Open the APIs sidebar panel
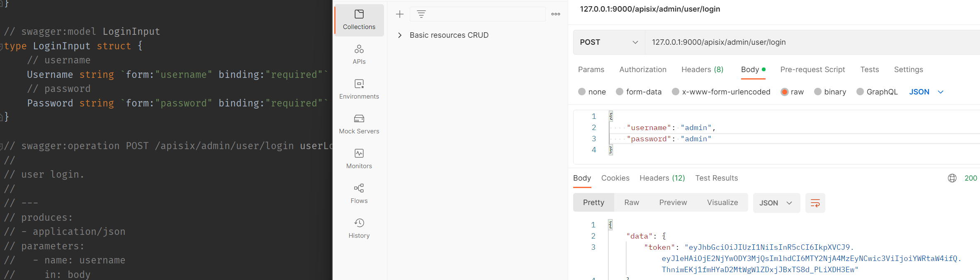 point(359,55)
